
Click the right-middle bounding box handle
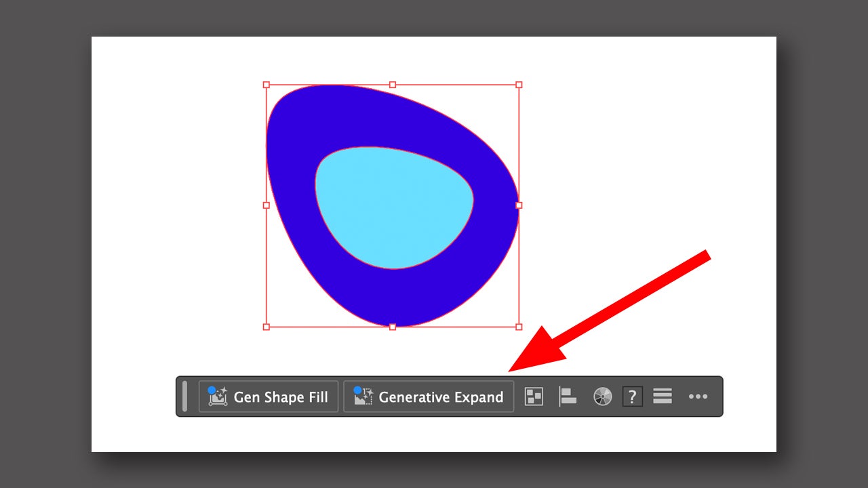point(519,205)
